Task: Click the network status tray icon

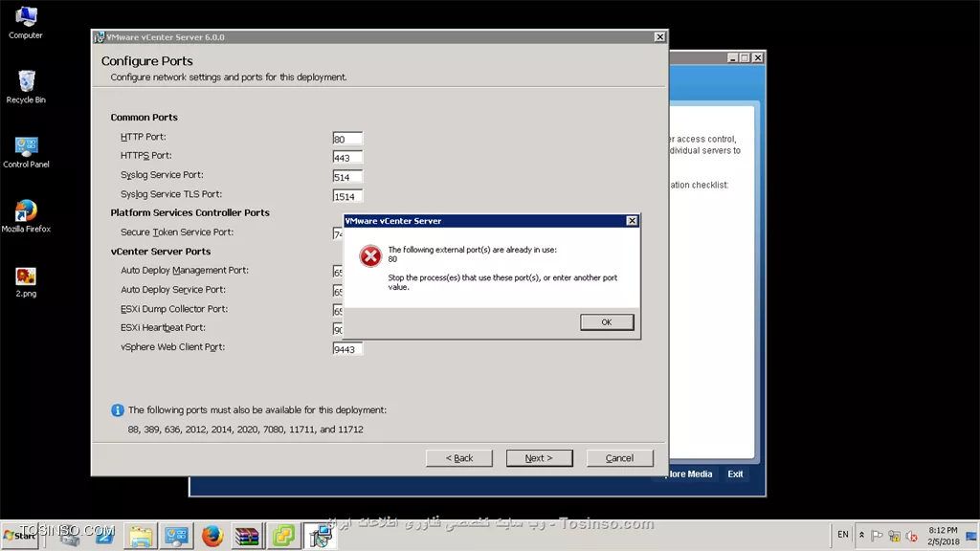Action: tap(895, 536)
